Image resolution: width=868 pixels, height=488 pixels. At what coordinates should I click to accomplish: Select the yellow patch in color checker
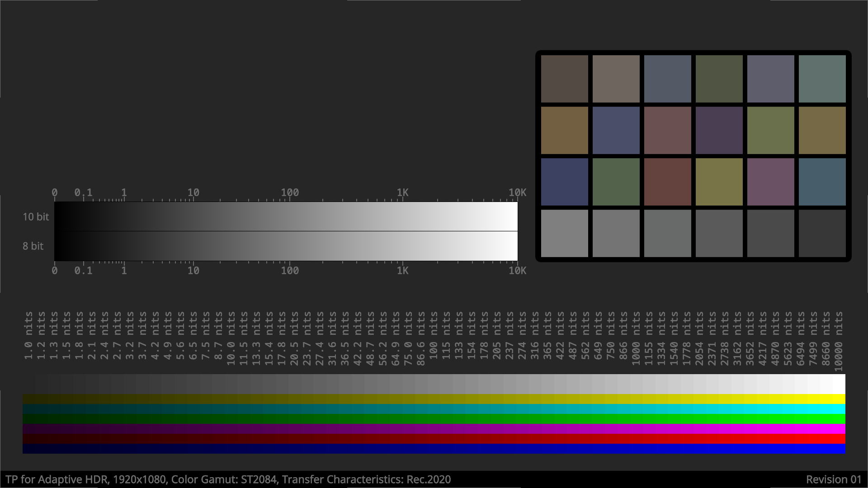[x=719, y=182]
